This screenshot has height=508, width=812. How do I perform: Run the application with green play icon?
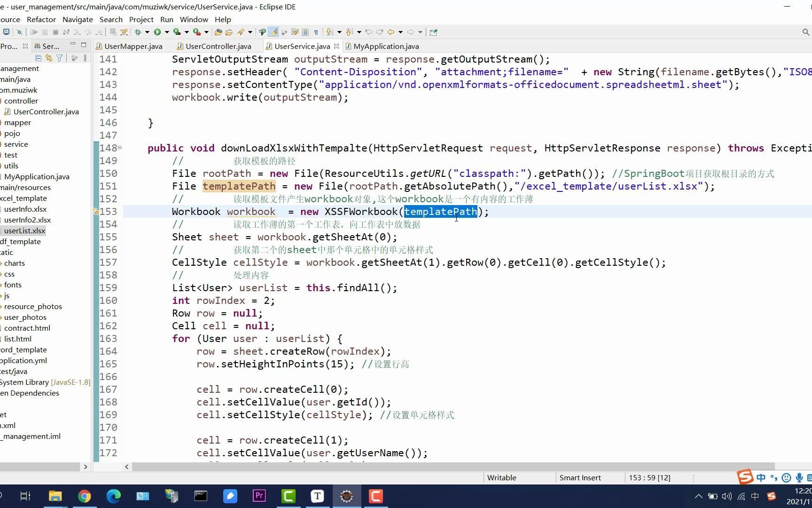[x=157, y=32]
